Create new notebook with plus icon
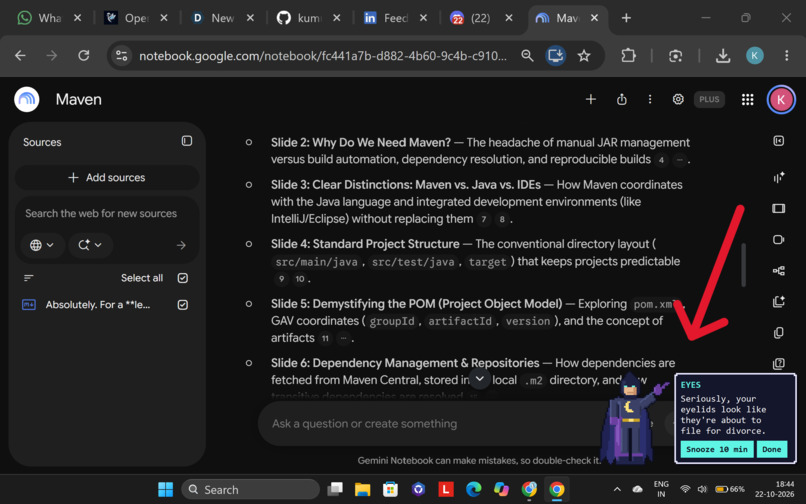806x504 pixels. coord(591,99)
